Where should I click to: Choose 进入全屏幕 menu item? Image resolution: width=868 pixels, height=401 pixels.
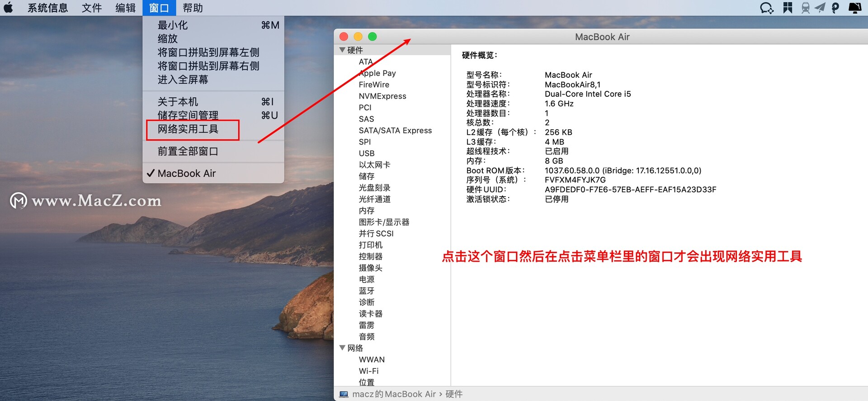pyautogui.click(x=213, y=80)
